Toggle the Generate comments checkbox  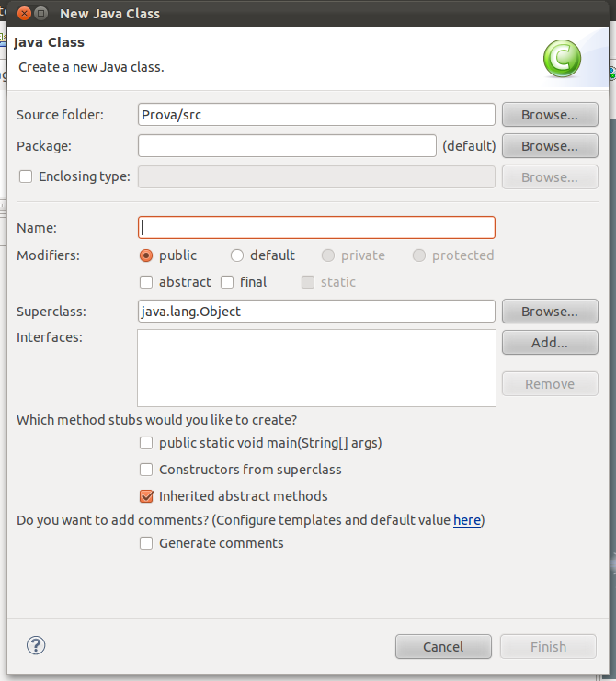[146, 543]
